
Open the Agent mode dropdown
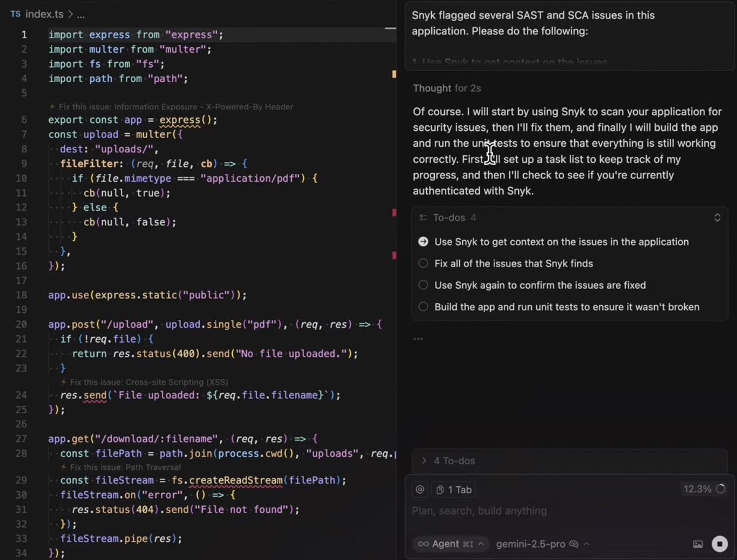[452, 544]
